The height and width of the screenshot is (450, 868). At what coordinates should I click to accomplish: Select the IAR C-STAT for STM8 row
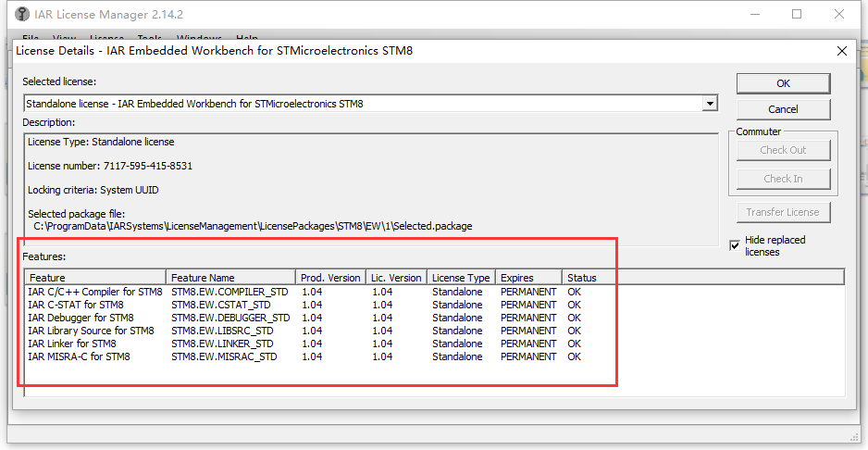pos(435,305)
